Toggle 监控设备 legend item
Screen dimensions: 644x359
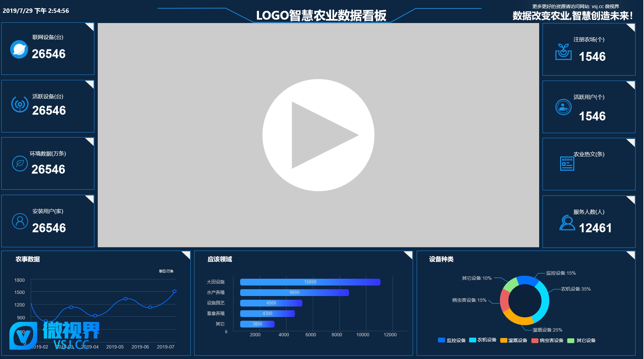452,340
